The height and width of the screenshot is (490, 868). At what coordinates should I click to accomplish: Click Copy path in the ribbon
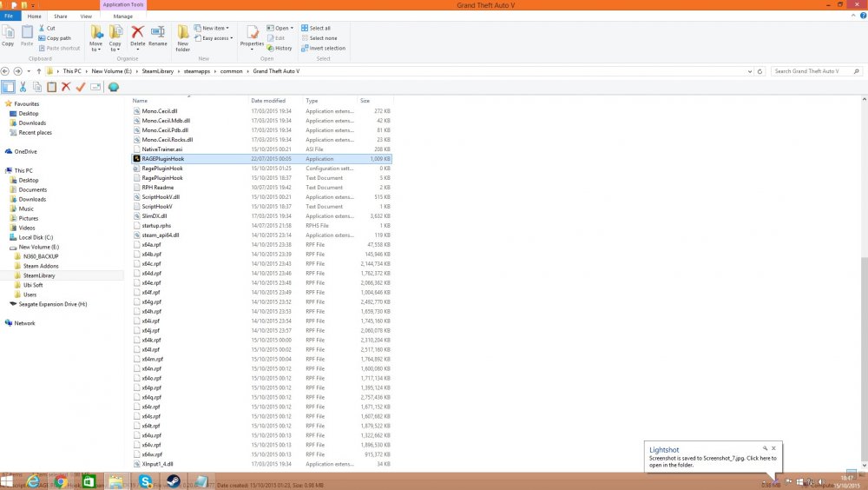coord(54,38)
